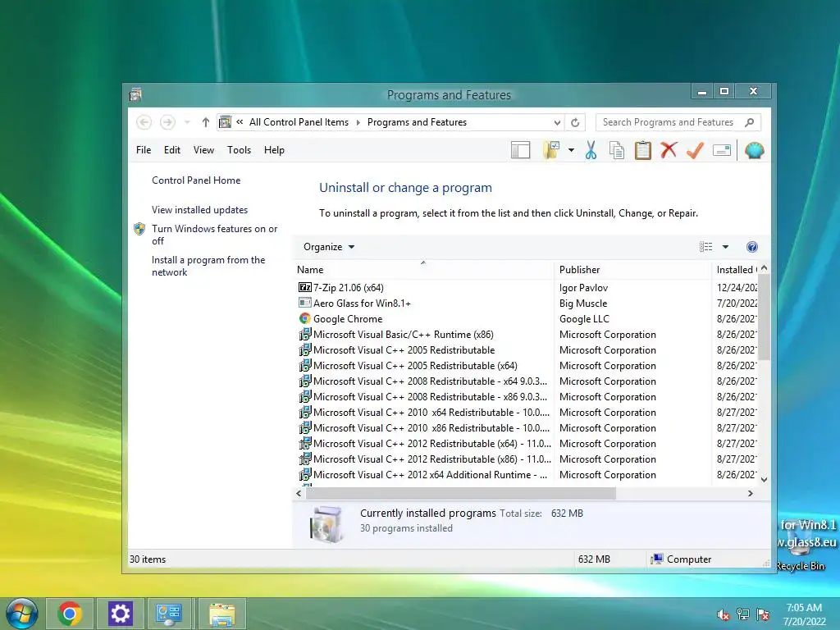Click the blue Help question mark icon
Viewport: 840px width, 630px height.
pos(752,247)
